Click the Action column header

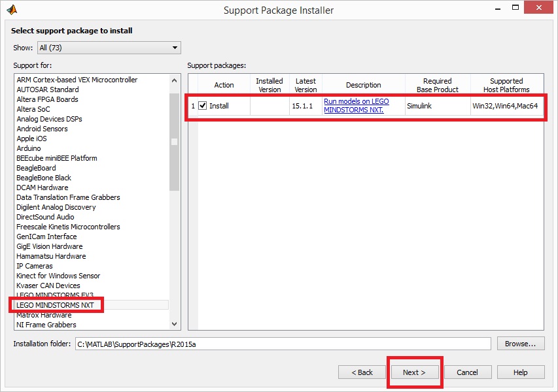click(x=224, y=85)
